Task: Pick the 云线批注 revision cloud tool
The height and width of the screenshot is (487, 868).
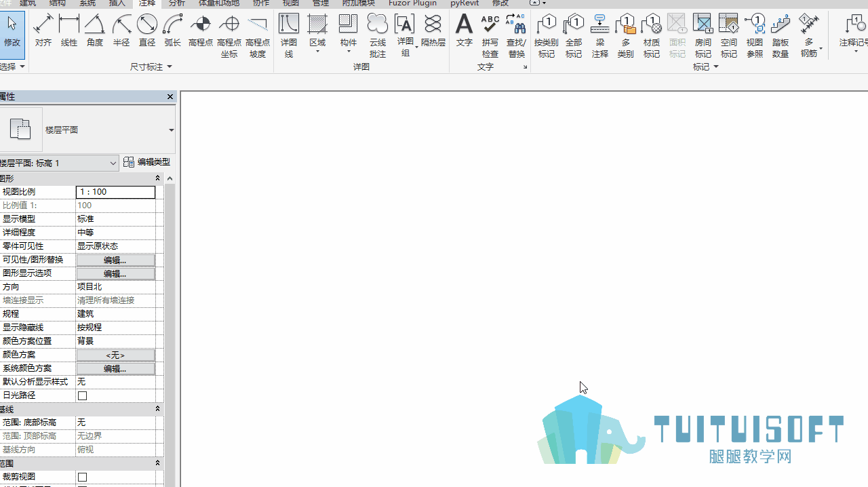Action: click(378, 35)
